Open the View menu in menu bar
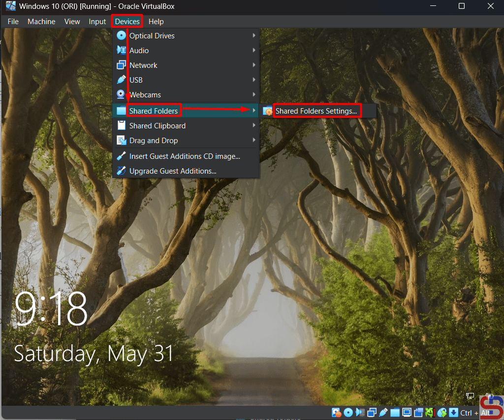 point(72,22)
